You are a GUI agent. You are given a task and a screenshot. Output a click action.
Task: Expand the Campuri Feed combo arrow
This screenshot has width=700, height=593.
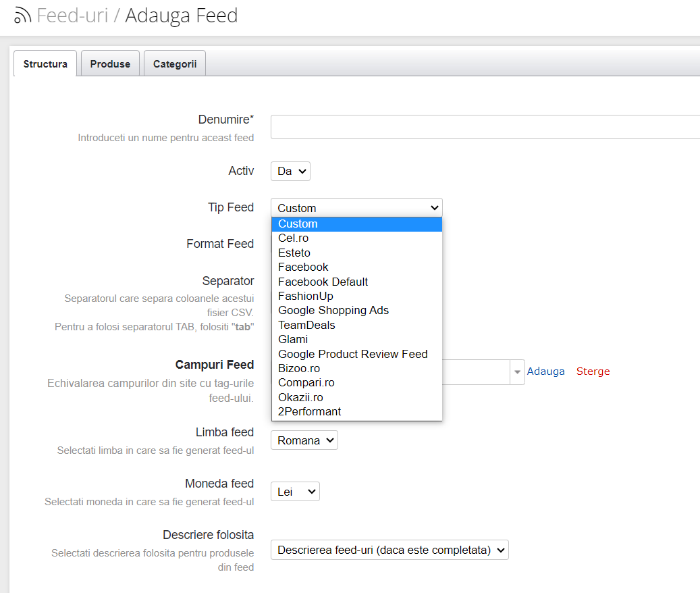[517, 372]
